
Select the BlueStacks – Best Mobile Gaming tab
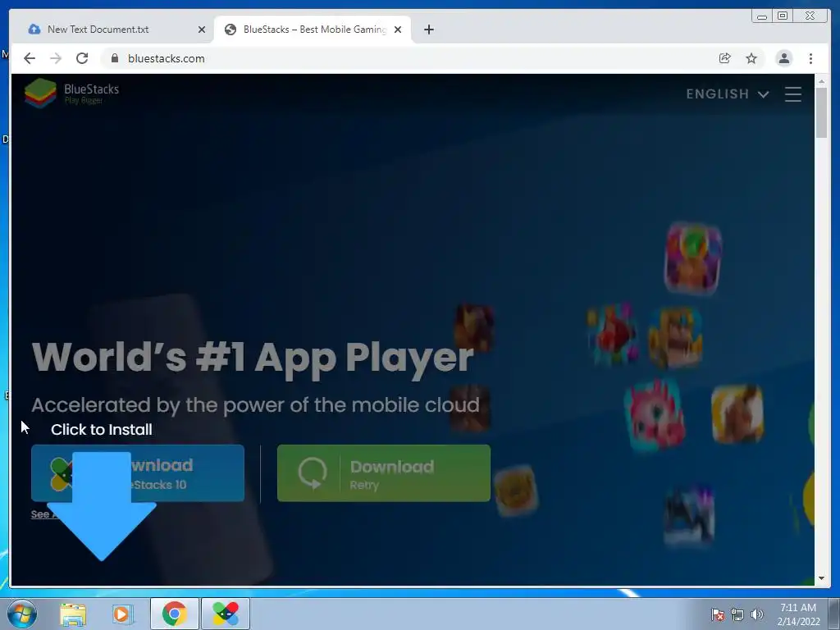click(x=313, y=30)
